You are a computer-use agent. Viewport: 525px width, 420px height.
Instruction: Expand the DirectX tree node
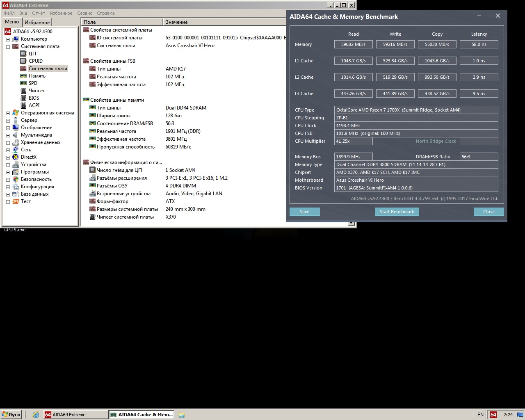8,157
